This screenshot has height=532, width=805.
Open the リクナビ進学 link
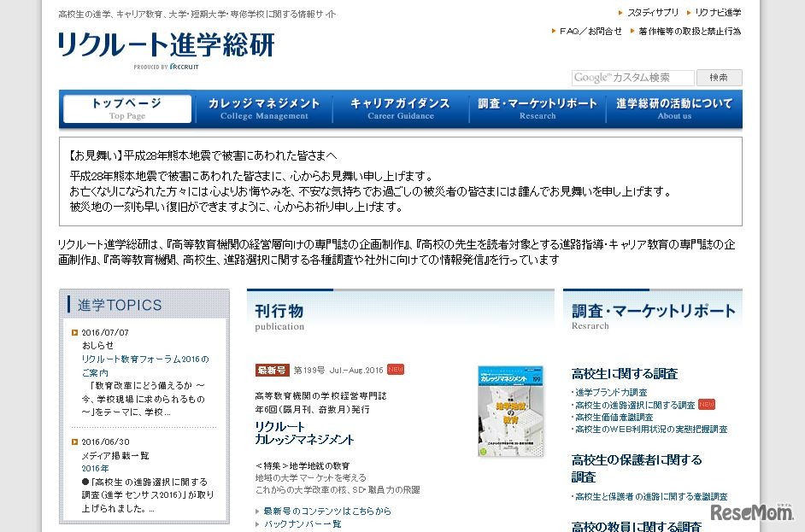click(x=719, y=12)
